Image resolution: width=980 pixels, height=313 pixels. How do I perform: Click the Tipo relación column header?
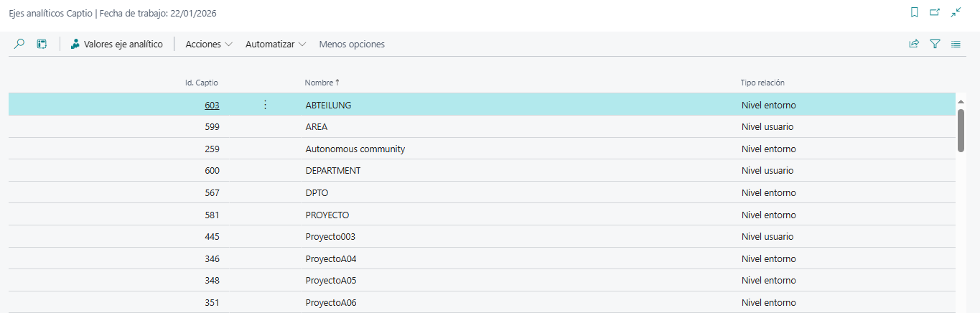[x=767, y=83]
